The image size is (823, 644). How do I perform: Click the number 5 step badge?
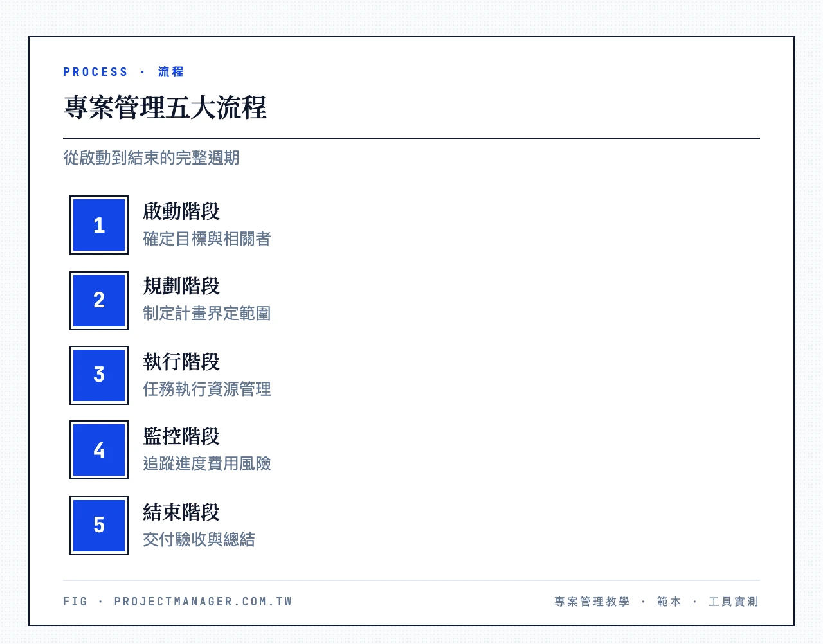pos(99,525)
